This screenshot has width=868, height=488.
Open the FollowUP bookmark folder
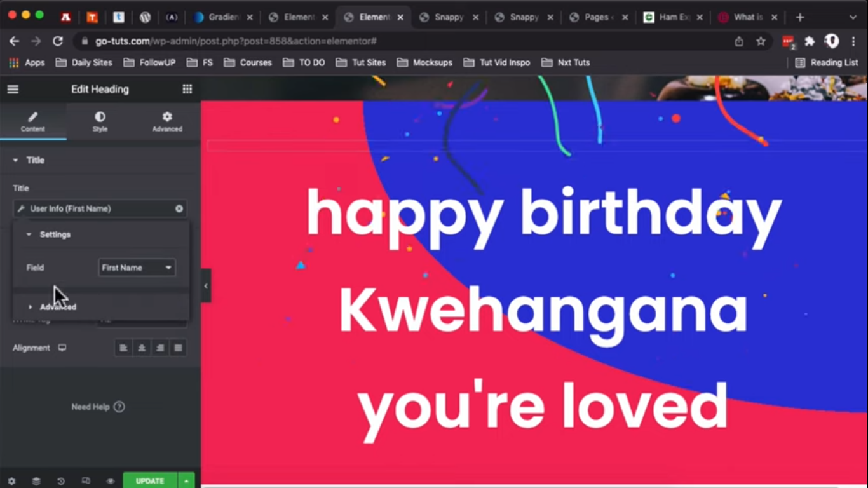149,63
